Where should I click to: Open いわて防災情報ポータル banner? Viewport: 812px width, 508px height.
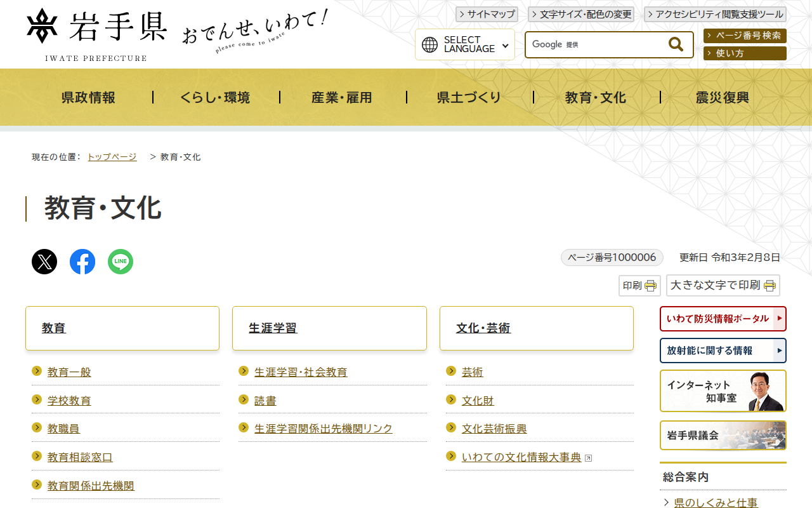pos(723,319)
